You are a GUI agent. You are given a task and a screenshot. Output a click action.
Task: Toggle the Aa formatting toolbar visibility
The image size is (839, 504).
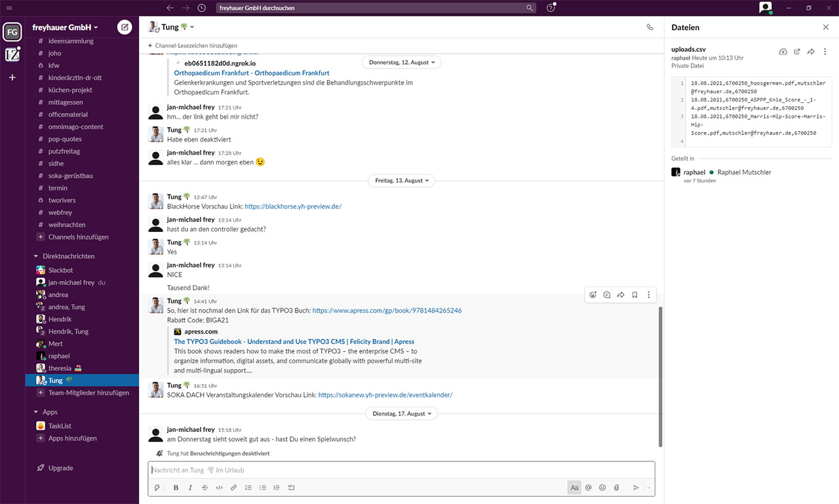574,488
